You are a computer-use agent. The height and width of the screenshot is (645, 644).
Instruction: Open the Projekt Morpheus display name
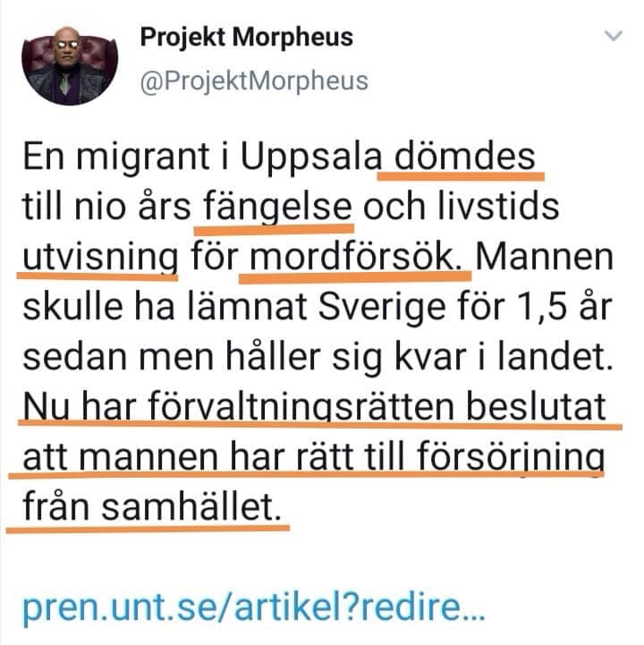click(x=247, y=37)
